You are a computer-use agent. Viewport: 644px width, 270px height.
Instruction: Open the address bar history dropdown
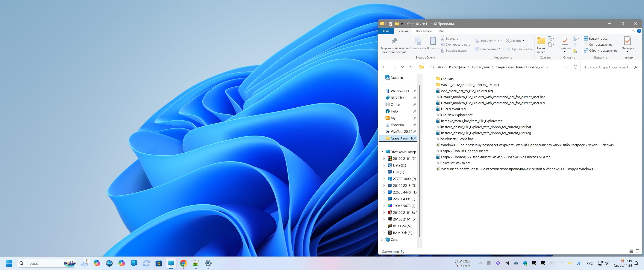[566, 67]
